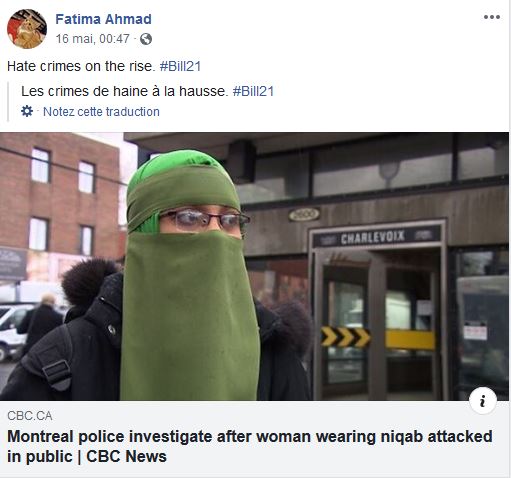The image size is (511, 478).
Task: Click the gray link card footer area
Action: click(x=255, y=438)
